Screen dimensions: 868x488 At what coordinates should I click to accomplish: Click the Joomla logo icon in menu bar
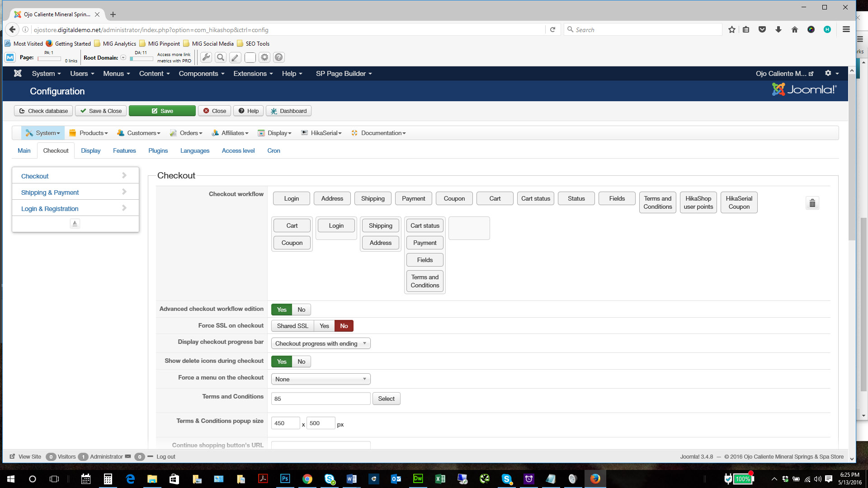click(x=18, y=73)
